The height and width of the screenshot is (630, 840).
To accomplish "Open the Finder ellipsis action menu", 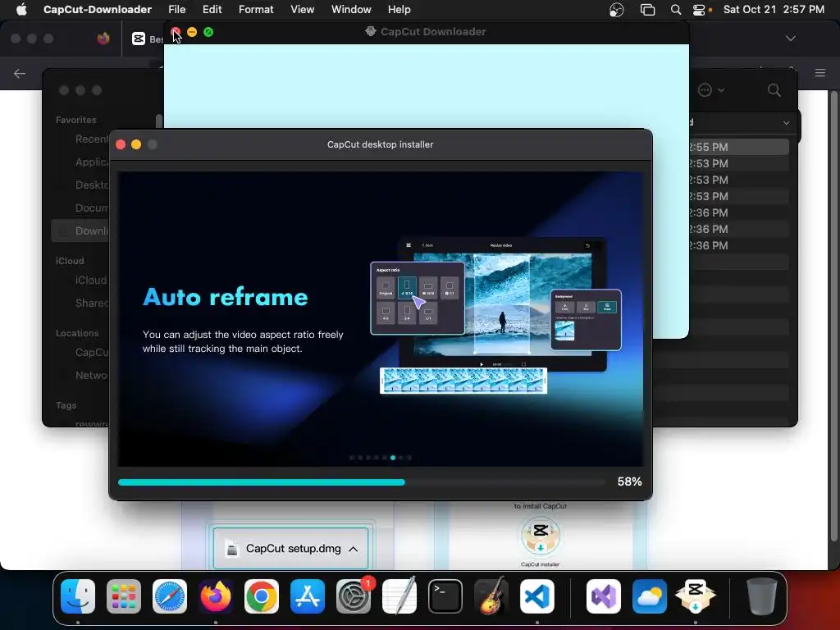I will tap(705, 90).
